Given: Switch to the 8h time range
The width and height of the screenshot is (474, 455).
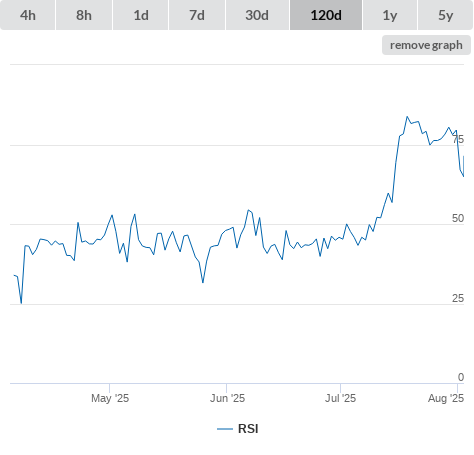Looking at the screenshot, I should coord(84,15).
